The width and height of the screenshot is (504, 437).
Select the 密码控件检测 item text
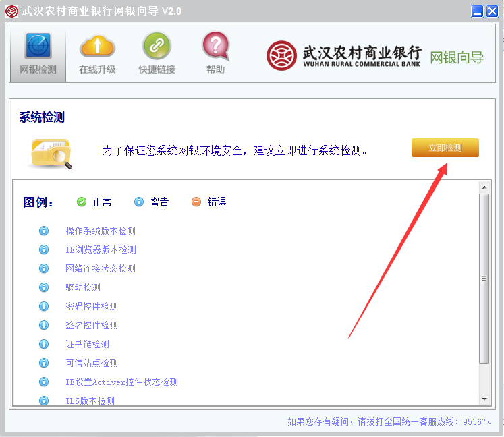pyautogui.click(x=92, y=307)
